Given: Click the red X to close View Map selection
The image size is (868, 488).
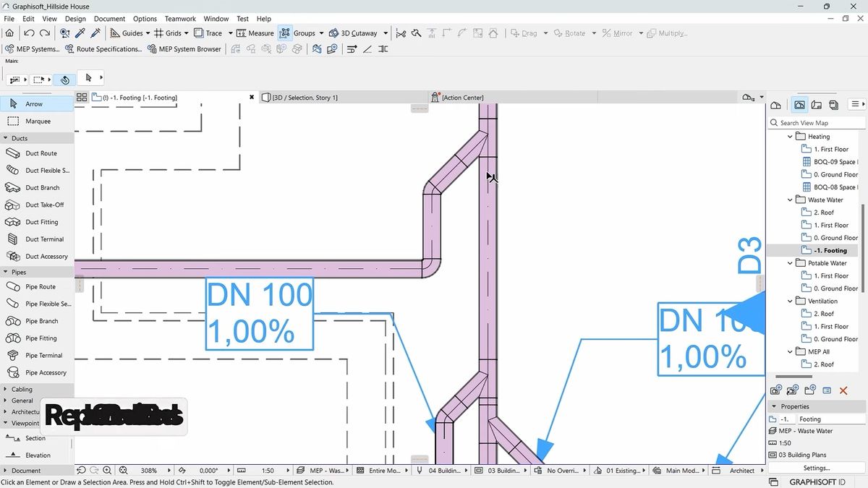Looking at the screenshot, I should pyautogui.click(x=843, y=390).
